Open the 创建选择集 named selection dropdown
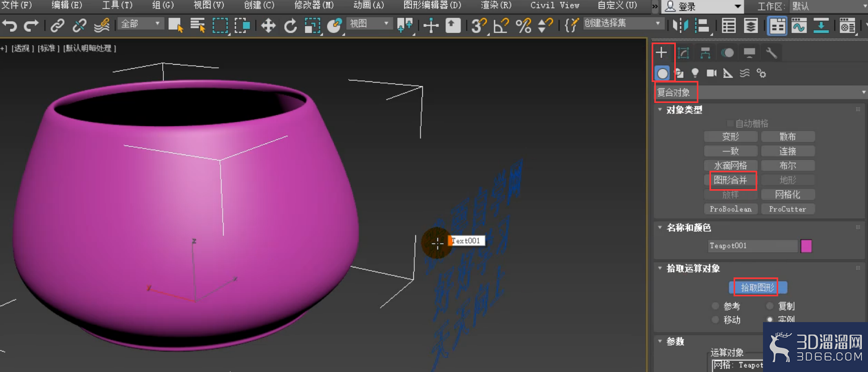868x372 pixels. click(623, 24)
